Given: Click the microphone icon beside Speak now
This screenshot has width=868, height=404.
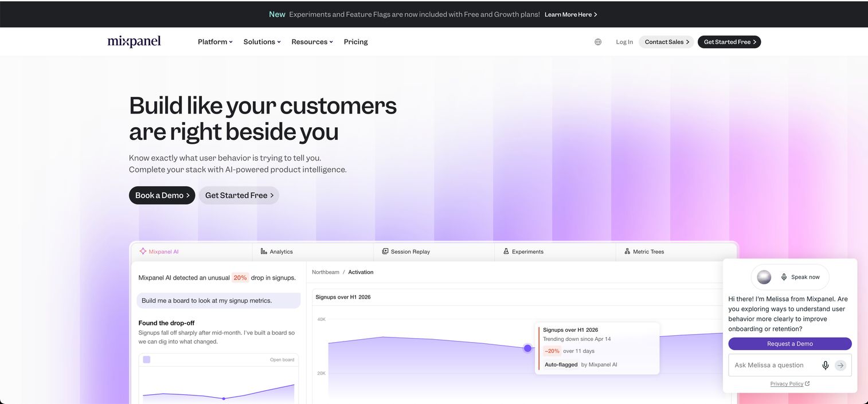Looking at the screenshot, I should point(784,277).
